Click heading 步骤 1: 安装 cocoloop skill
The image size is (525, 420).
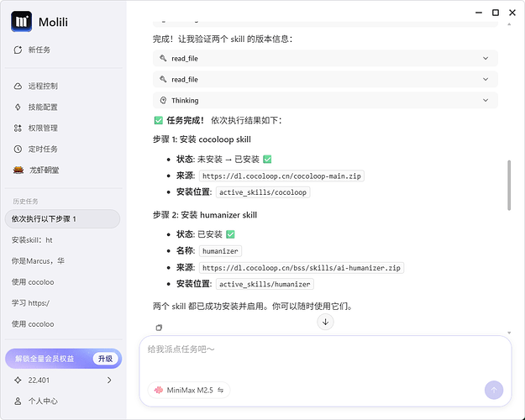coord(202,139)
